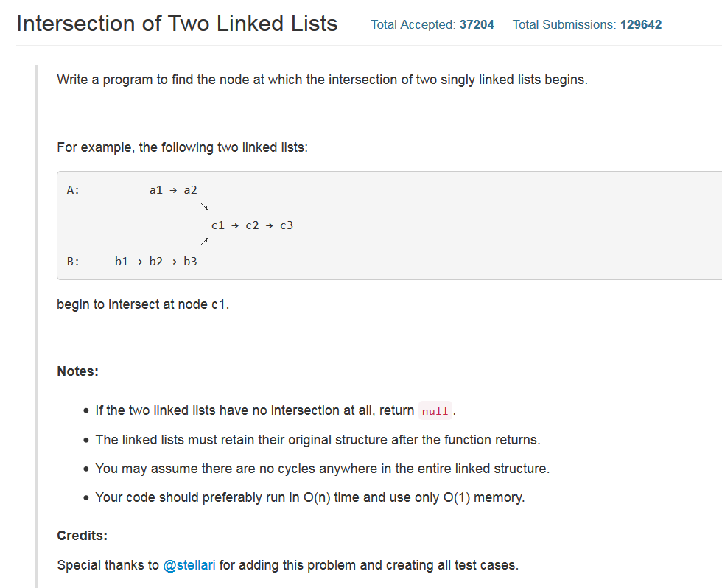Open the @stellari user link
Screen dimensions: 722x588
pos(189,565)
